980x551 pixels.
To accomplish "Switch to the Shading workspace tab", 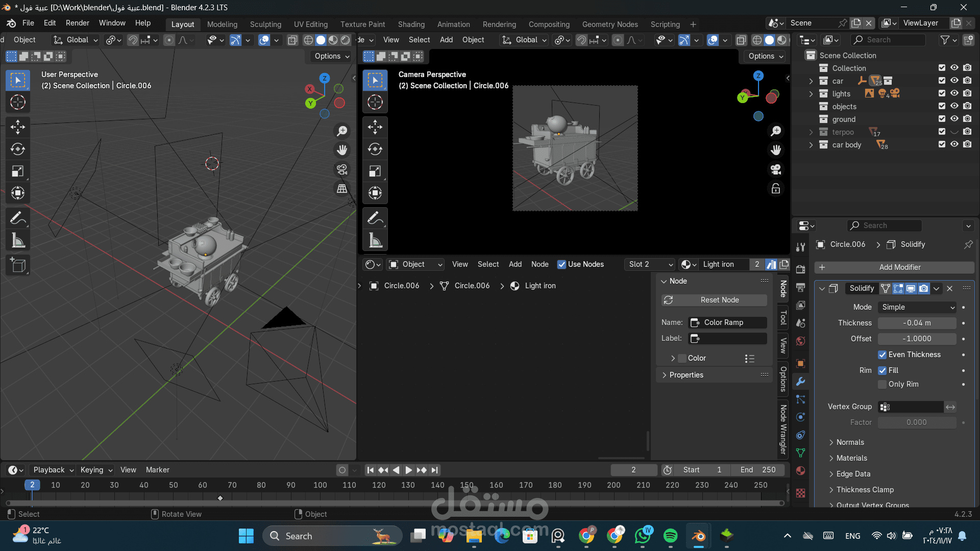I will (x=411, y=24).
